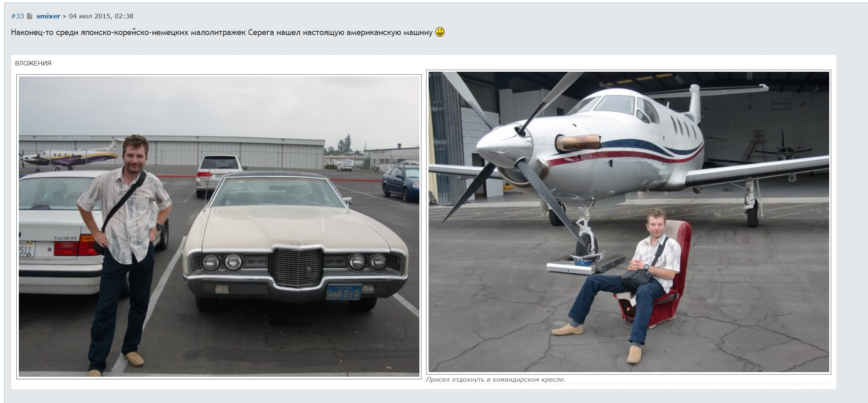
Task: Click the 530i badge on white BMW
Action: pos(66,238)
